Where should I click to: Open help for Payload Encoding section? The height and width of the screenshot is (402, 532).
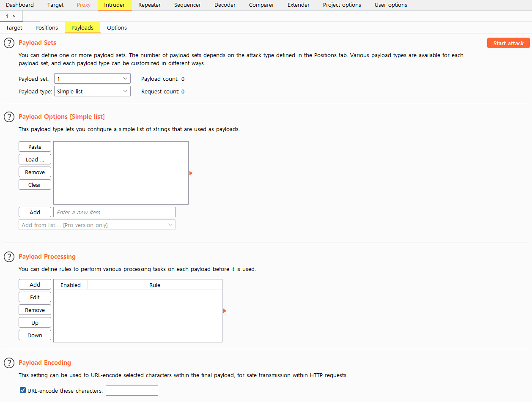(9, 363)
